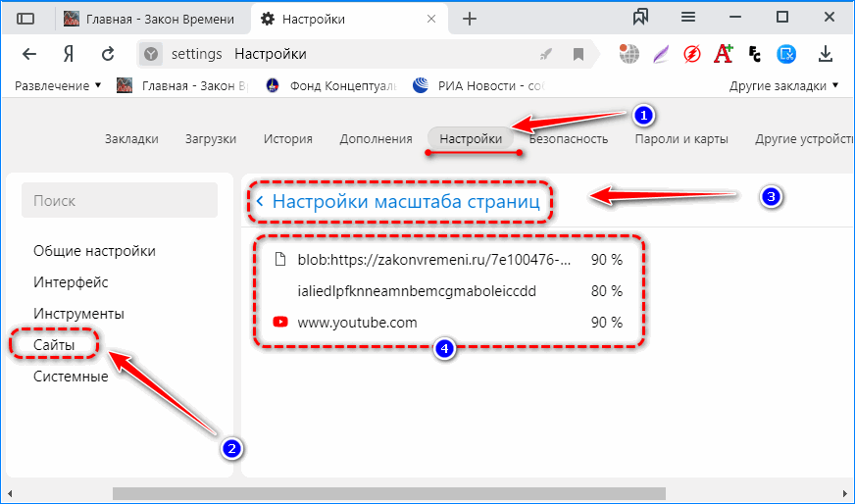Go back with the arrow button

(29, 54)
